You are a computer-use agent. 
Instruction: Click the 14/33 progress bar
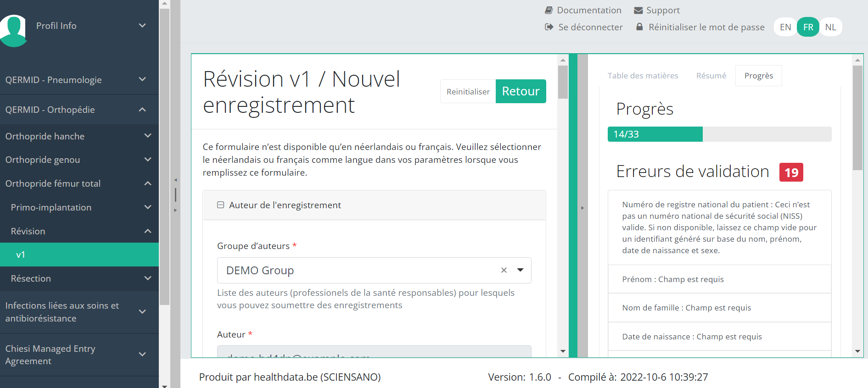point(719,134)
